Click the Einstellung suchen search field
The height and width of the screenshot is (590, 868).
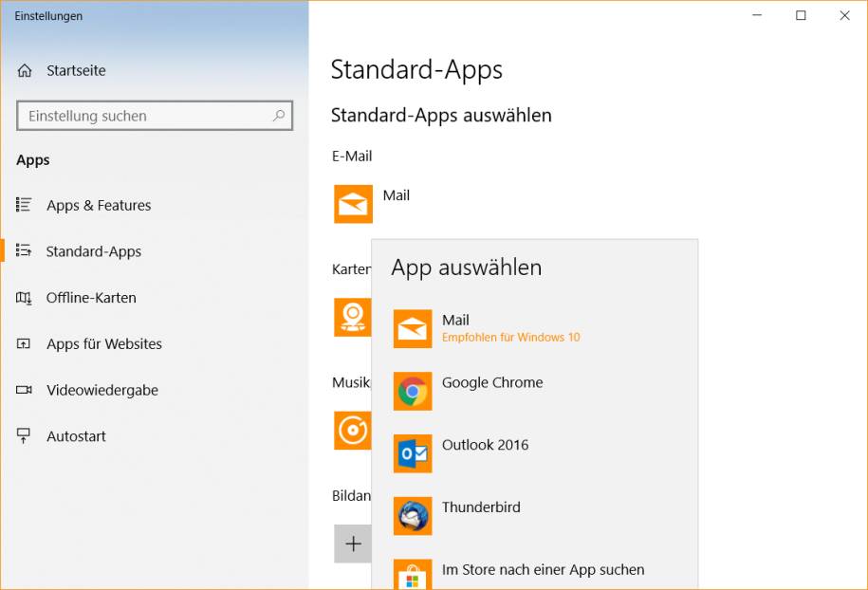[142, 117]
